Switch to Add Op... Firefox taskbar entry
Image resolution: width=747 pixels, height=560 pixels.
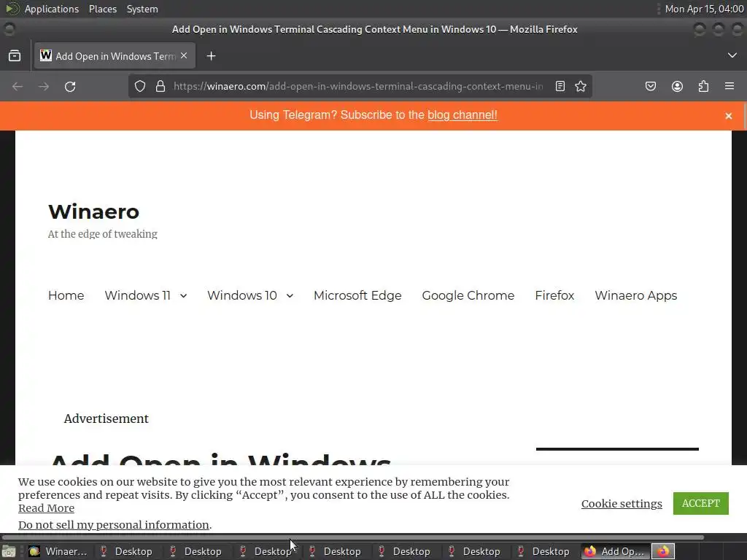[x=615, y=551]
